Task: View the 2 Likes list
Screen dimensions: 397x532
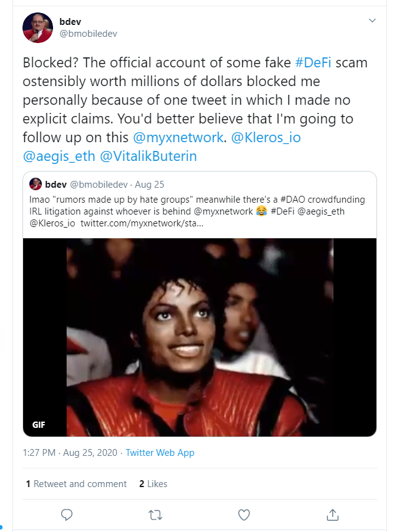Action: click(153, 484)
